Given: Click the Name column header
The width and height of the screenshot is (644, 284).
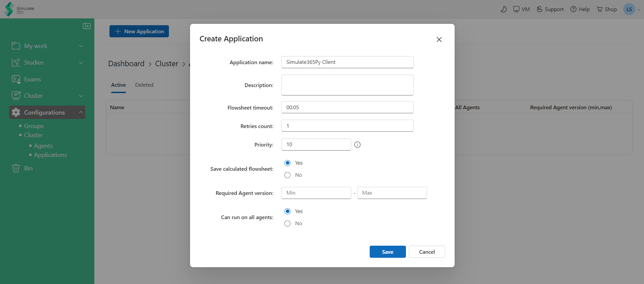Looking at the screenshot, I should click(x=117, y=108).
